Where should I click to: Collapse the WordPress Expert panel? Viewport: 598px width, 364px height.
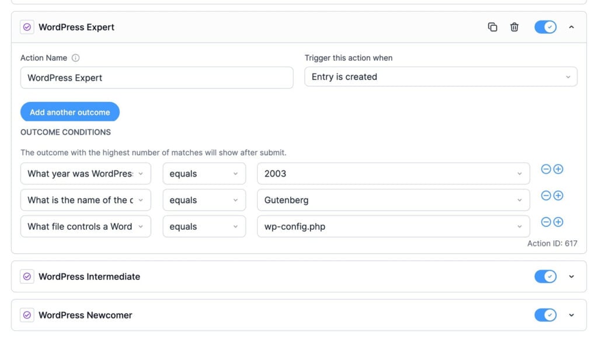(x=571, y=27)
